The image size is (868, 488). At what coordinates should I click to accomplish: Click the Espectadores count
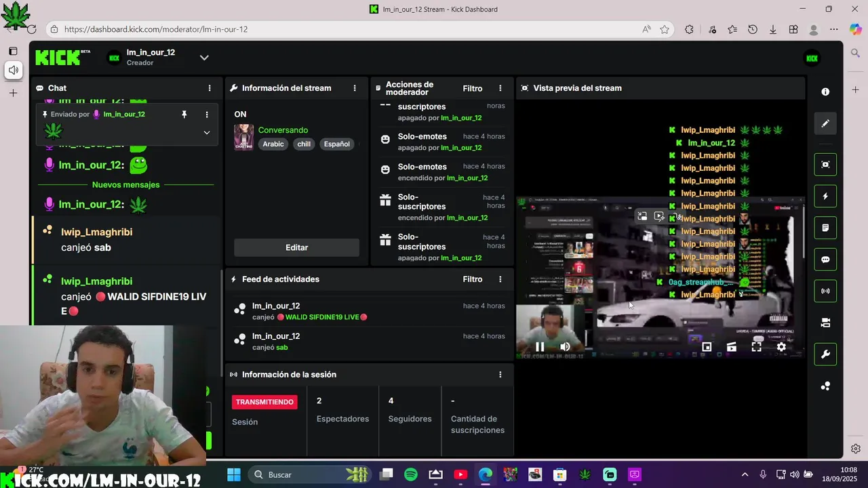(x=319, y=401)
